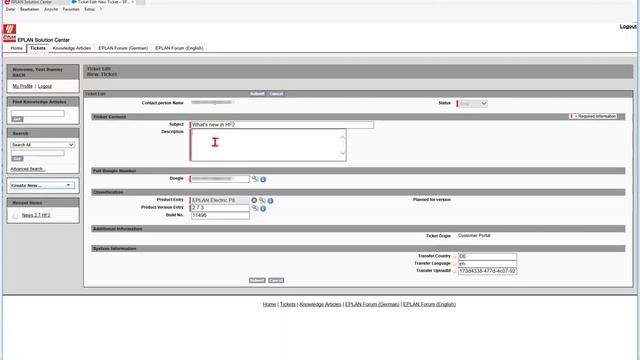Click the Customer Portal ticket origin text

474,236
